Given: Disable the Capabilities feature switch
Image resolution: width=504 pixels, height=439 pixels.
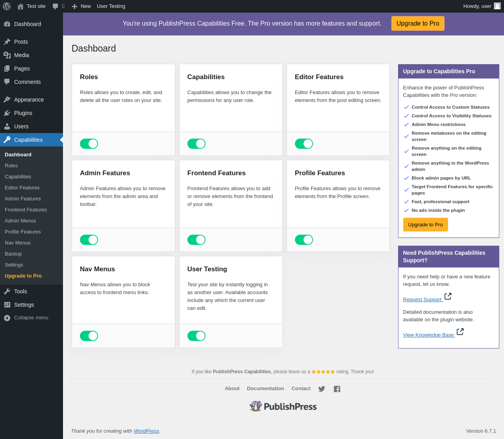Looking at the screenshot, I should point(196,144).
